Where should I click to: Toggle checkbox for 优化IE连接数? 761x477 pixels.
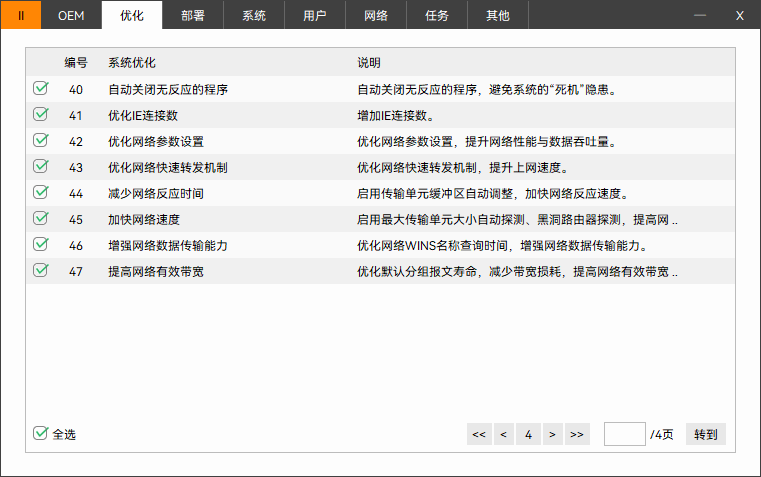[41, 114]
